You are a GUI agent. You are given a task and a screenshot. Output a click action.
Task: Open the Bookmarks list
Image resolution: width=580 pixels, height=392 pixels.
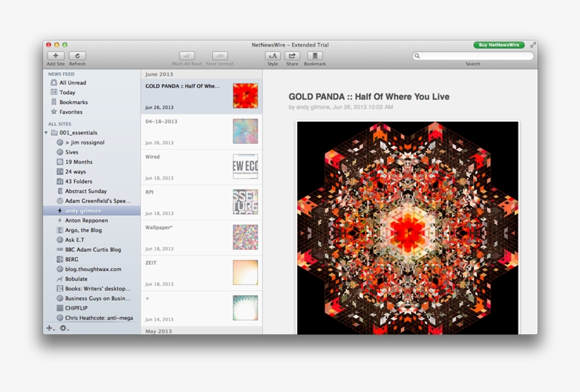click(92, 102)
